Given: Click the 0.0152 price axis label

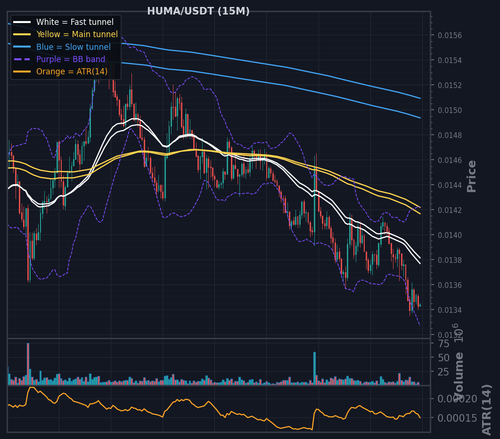Looking at the screenshot, I should [x=450, y=85].
